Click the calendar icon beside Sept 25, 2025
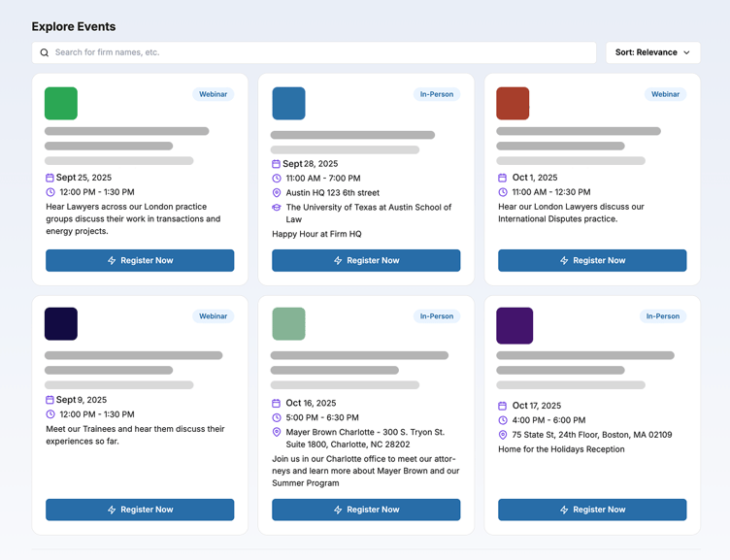The width and height of the screenshot is (730, 560). tap(50, 178)
